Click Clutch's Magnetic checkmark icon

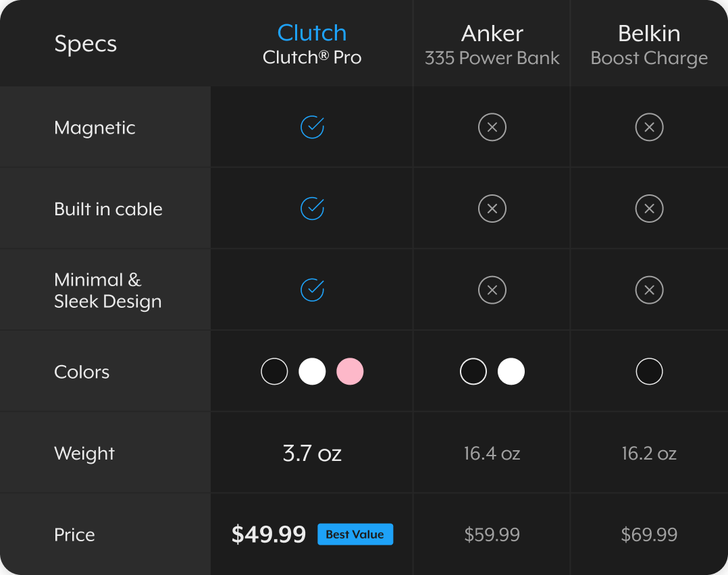312,127
